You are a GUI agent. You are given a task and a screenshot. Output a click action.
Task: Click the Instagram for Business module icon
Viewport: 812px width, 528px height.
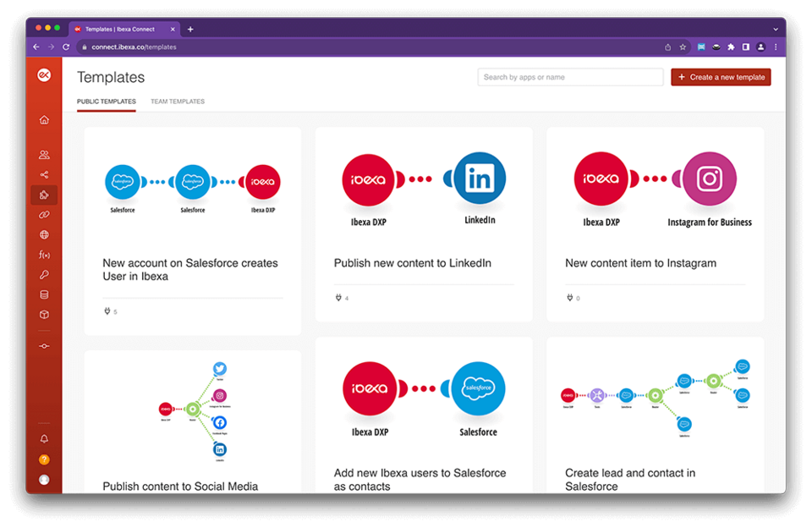point(709,179)
